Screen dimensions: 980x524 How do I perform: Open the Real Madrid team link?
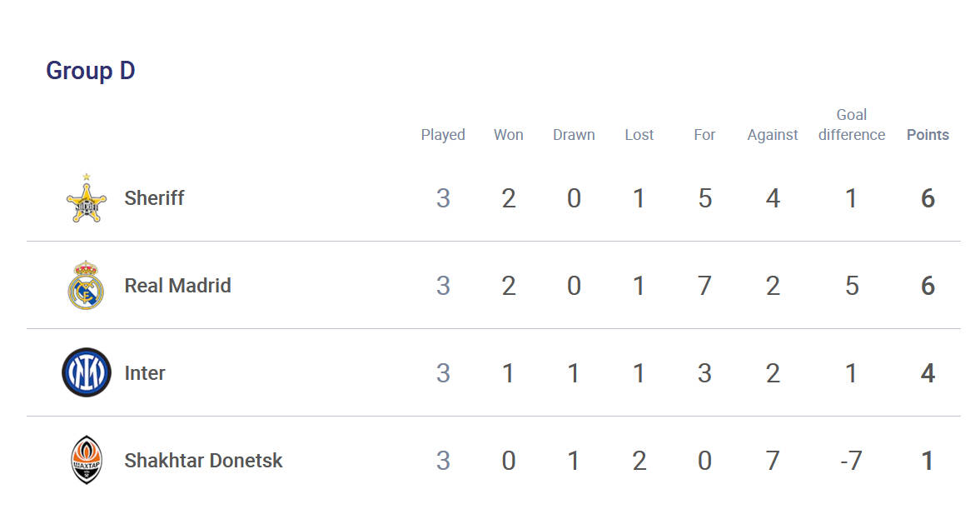[177, 286]
